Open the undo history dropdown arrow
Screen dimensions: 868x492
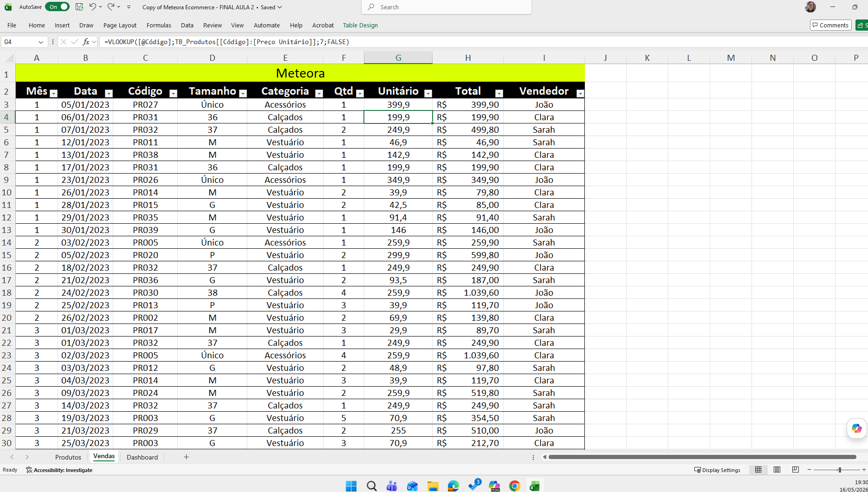[100, 7]
